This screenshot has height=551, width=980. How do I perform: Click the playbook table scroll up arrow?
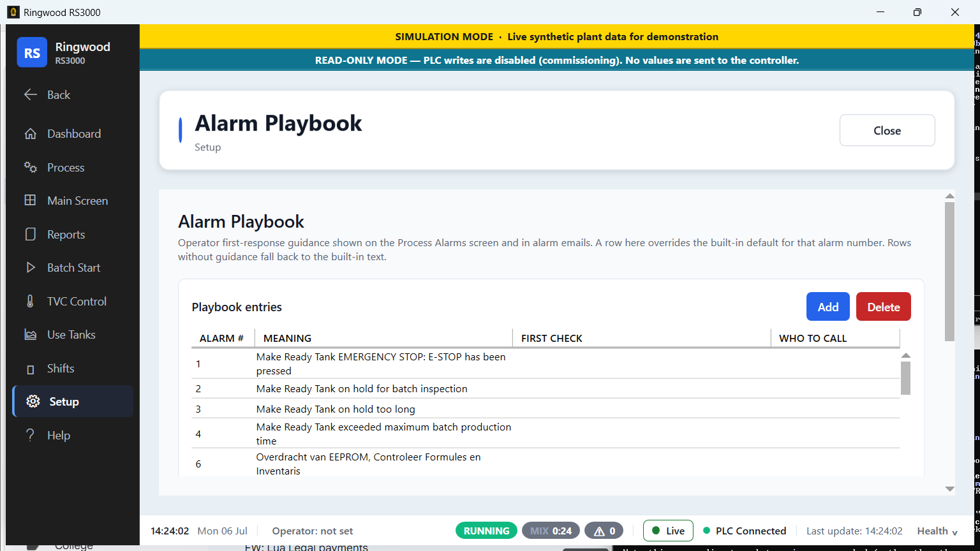(905, 355)
